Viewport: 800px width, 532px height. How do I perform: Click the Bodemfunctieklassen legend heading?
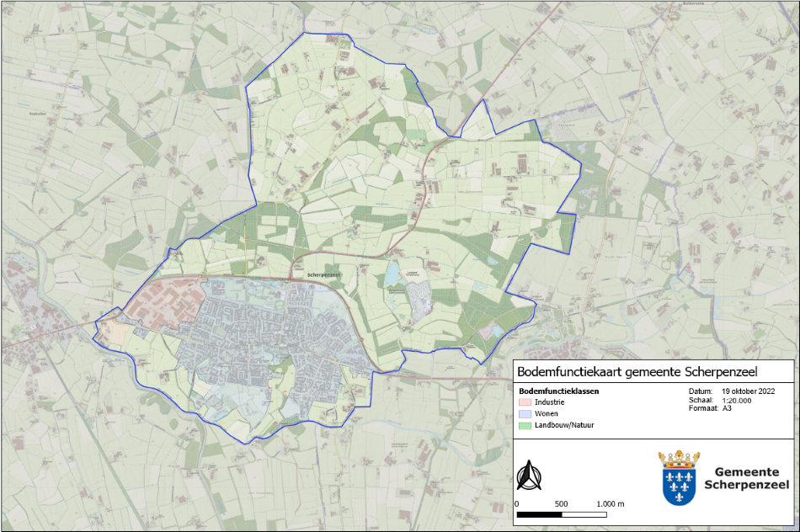(559, 391)
